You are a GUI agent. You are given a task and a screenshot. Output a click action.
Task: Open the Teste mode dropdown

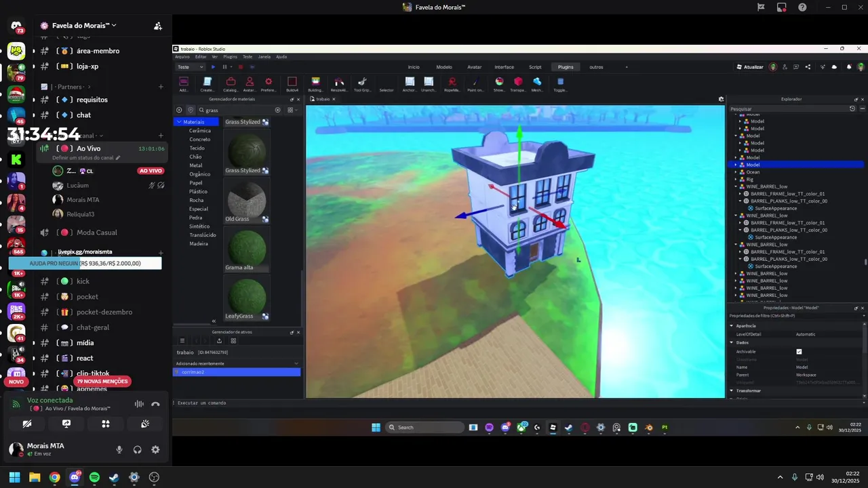click(191, 67)
